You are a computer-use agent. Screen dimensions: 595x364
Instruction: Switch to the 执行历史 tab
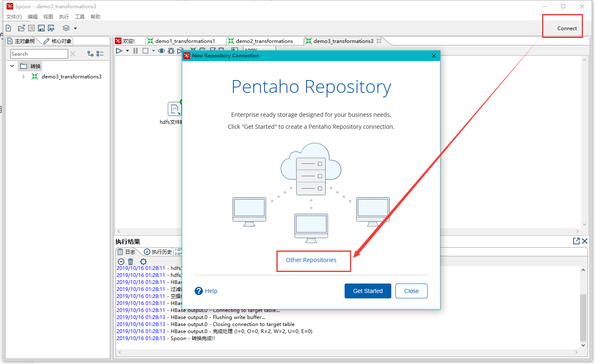click(158, 252)
